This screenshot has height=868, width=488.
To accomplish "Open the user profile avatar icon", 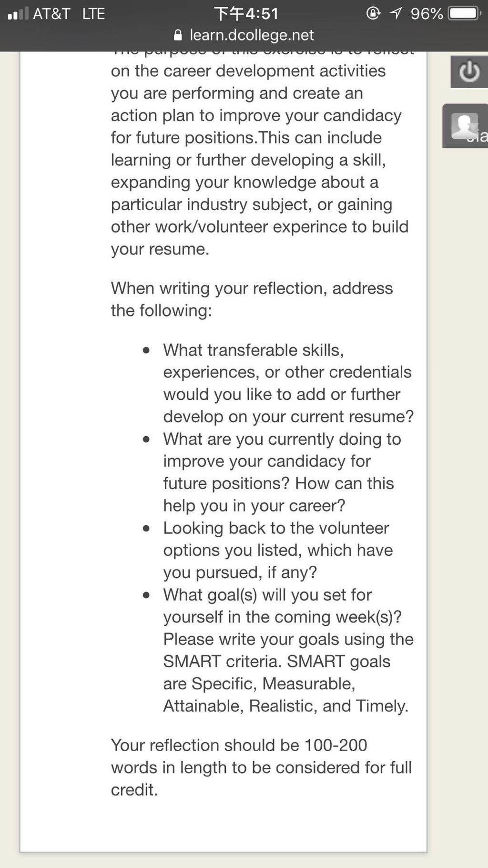I will click(465, 126).
